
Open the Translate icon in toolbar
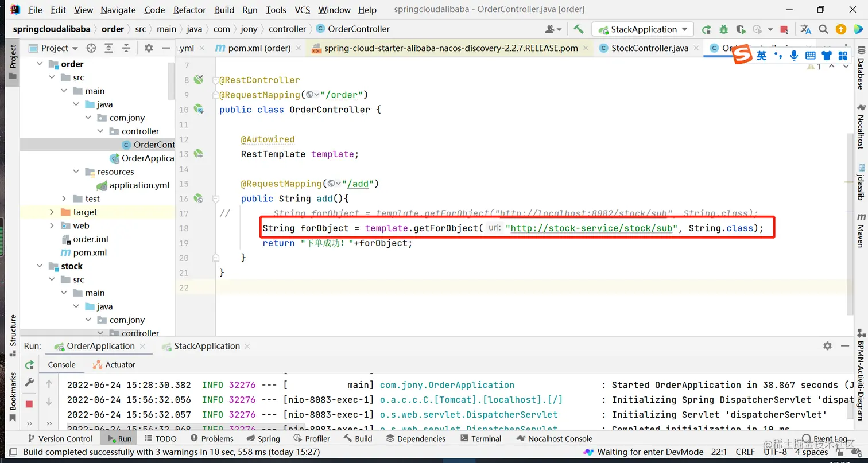tap(806, 29)
